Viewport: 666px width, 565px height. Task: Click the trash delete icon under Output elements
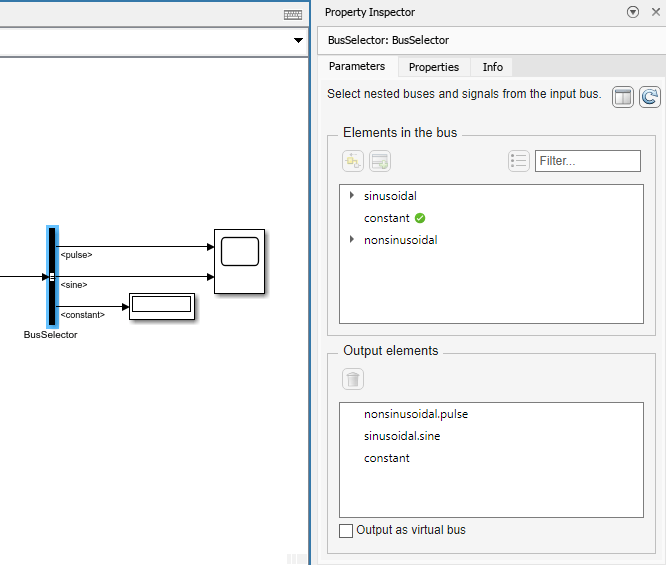click(x=353, y=379)
